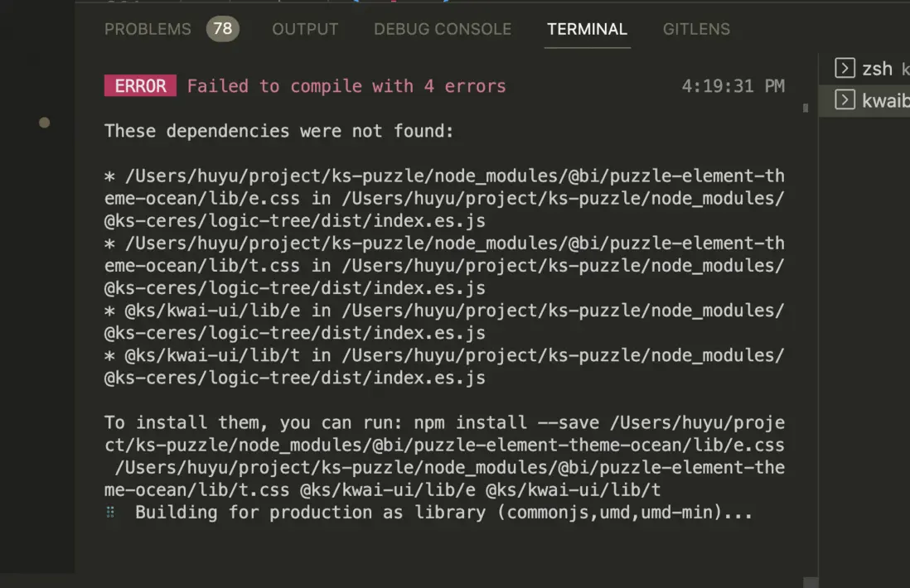Click the terminal scrollbar thumb

(806, 108)
